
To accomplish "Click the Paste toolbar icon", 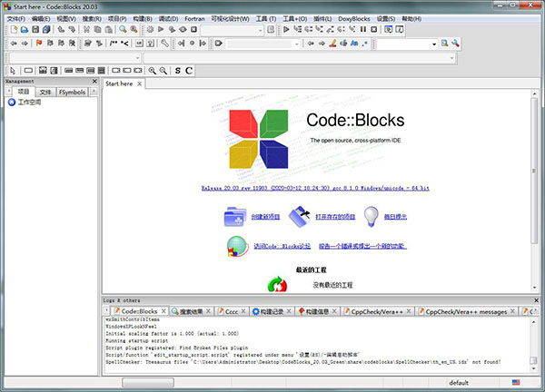I will click(109, 30).
